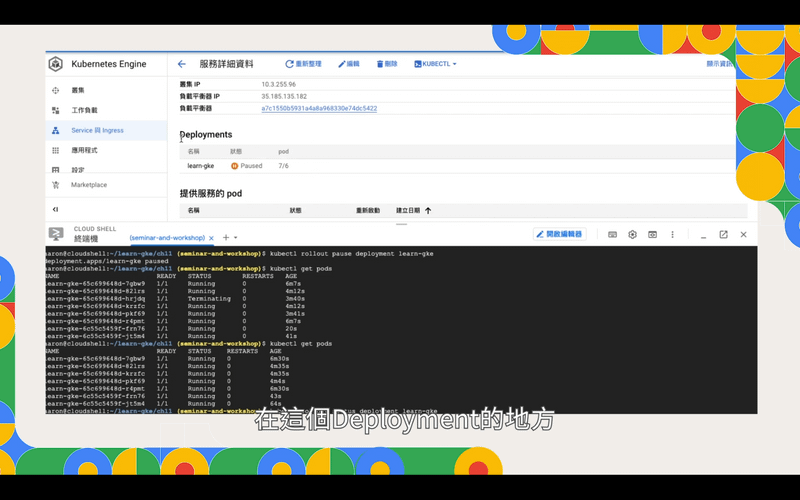Click the 重新整理 refresh button
Screen dimensions: 800x500
(x=303, y=64)
